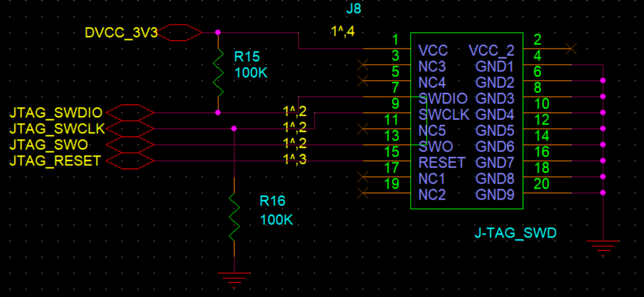The width and height of the screenshot is (644, 297).
Task: Click the no-connect X on VCC_2 pin 2
Action: (571, 49)
